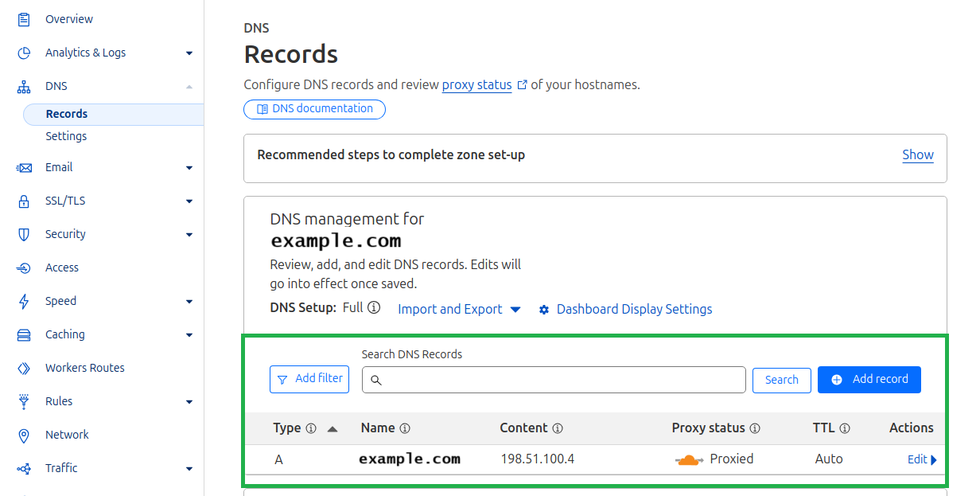
Task: Click the Security shield icon
Action: 24,235
